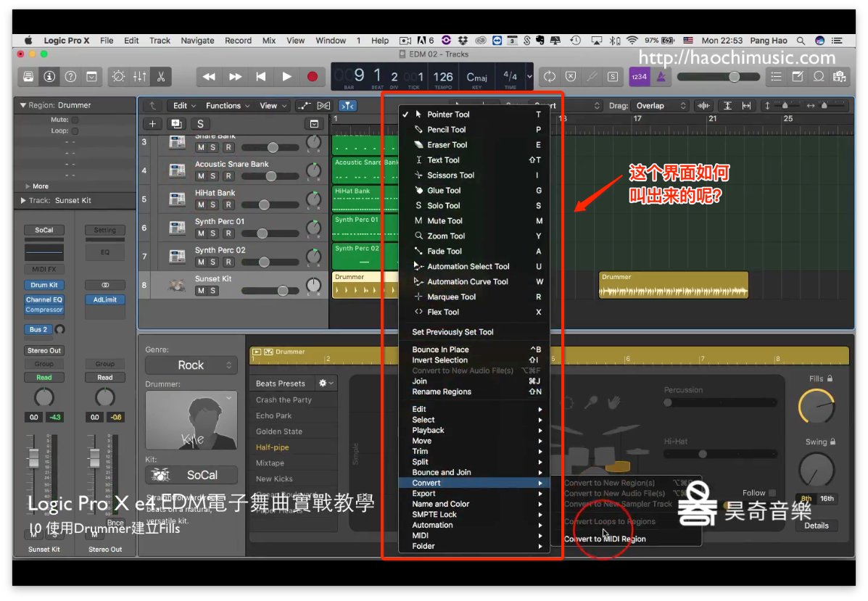The height and width of the screenshot is (601, 868).
Task: Toggle the Follow checkbox in Drummer editor
Action: tap(772, 492)
